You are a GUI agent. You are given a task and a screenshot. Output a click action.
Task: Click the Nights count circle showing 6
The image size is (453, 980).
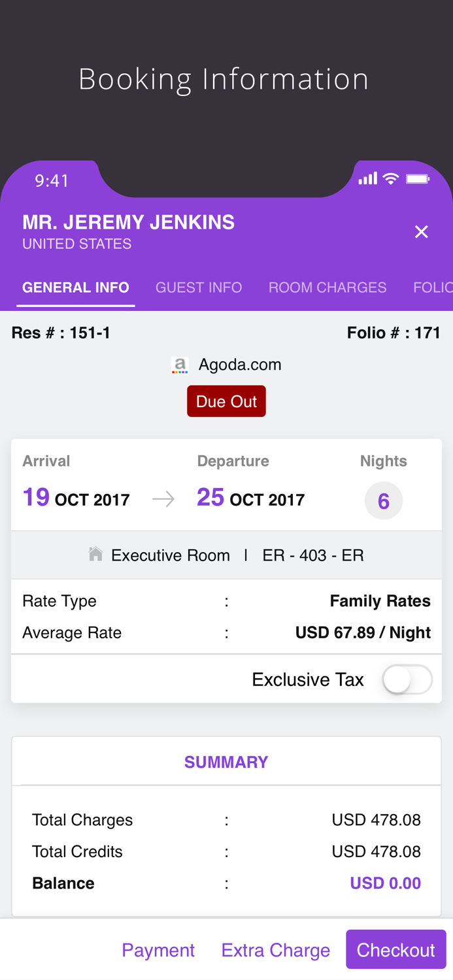(x=384, y=500)
